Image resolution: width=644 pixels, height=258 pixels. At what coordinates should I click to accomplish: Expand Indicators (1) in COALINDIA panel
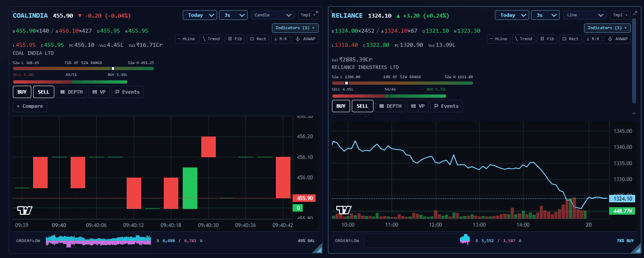click(295, 28)
